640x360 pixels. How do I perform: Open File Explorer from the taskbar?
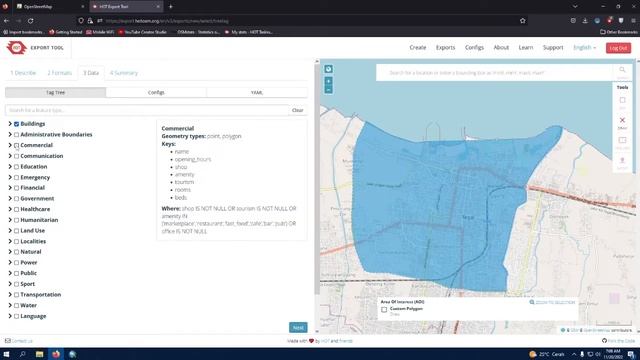pos(39,354)
